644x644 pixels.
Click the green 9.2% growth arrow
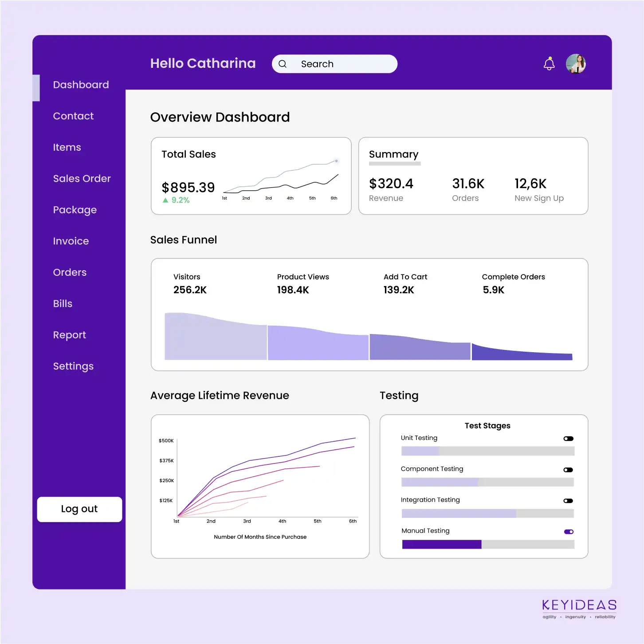point(165,200)
